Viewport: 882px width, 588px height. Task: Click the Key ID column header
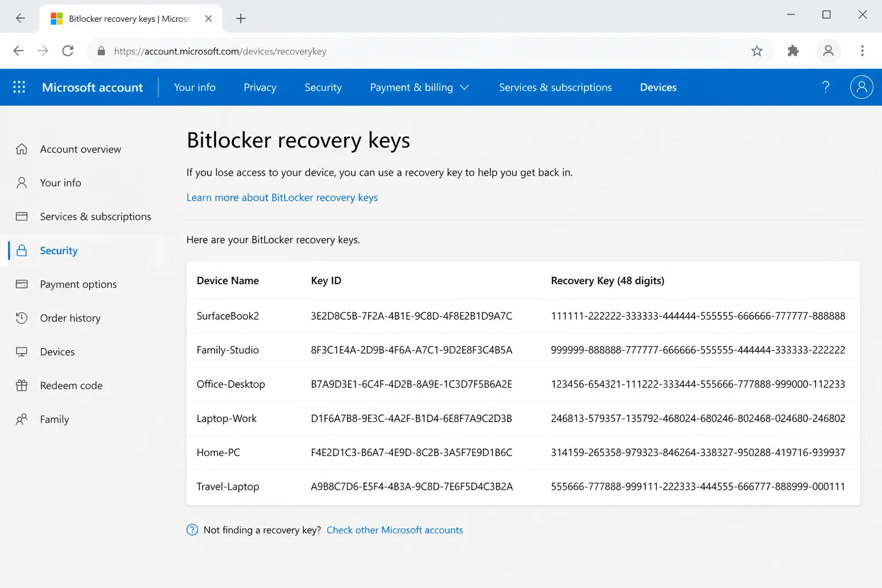tap(326, 281)
